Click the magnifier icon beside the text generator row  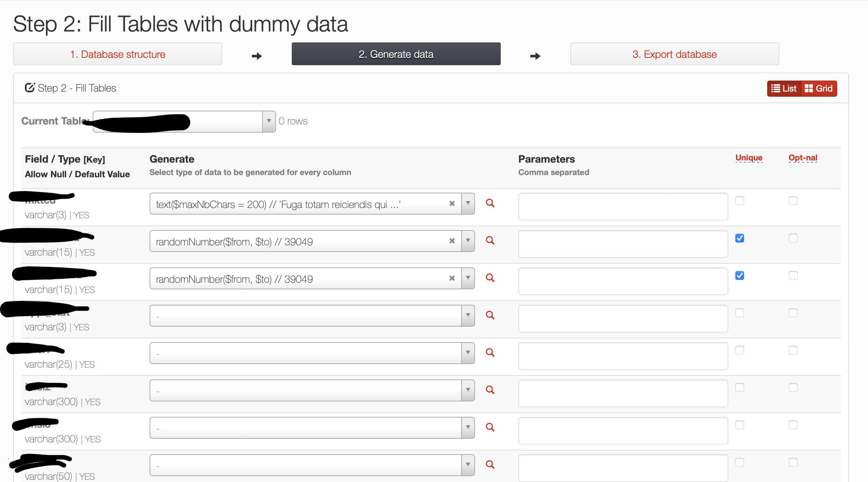click(490, 203)
